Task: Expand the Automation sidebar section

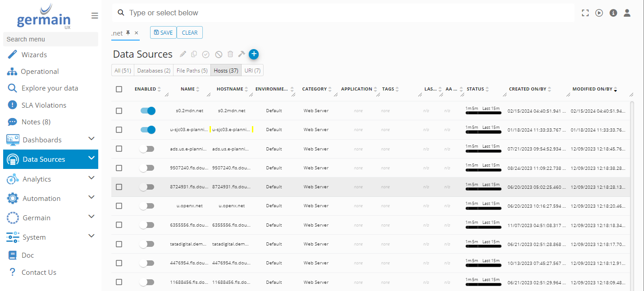Action: [x=91, y=197]
